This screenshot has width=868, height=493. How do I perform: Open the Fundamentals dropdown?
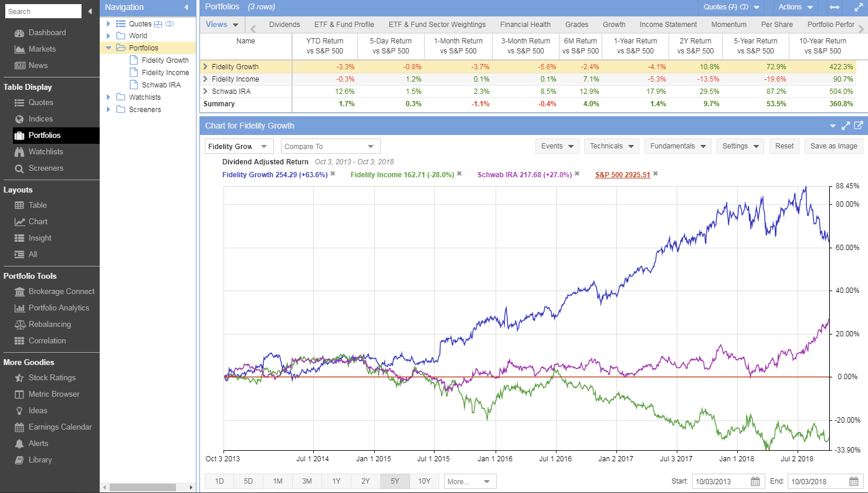click(678, 146)
